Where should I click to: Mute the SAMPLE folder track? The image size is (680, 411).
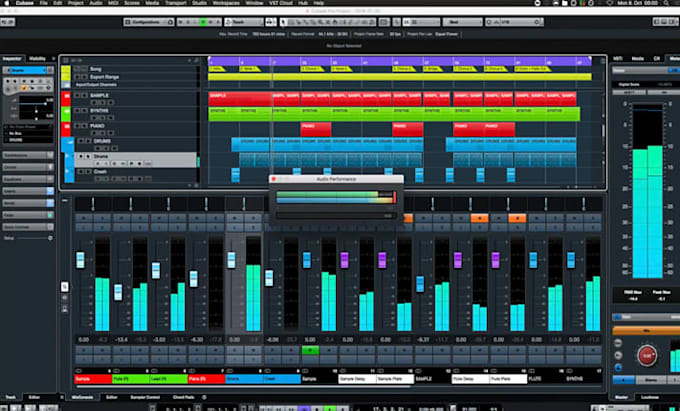click(x=77, y=95)
